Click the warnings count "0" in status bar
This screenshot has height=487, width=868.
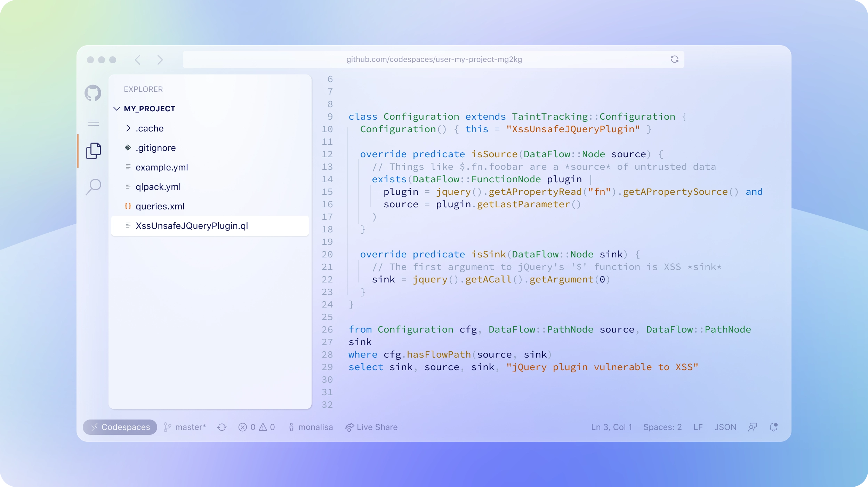pos(272,427)
